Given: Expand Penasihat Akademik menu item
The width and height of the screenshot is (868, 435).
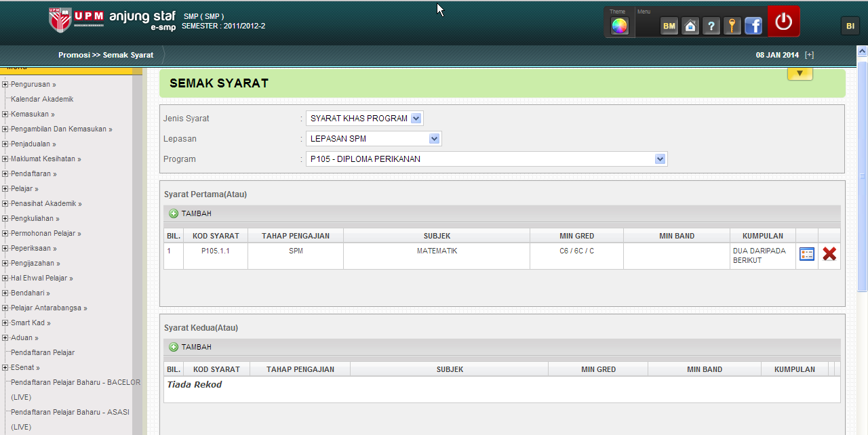Looking at the screenshot, I should [x=46, y=204].
